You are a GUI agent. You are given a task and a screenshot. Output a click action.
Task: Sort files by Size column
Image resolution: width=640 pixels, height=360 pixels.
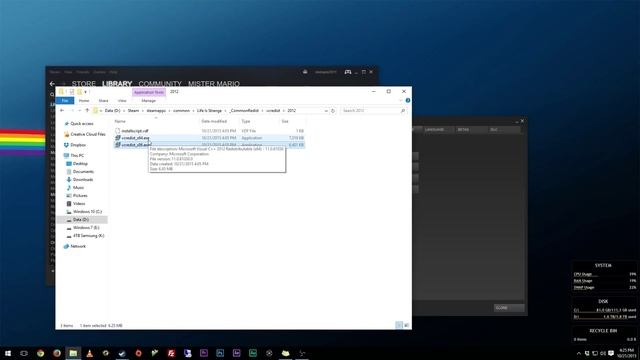pos(285,121)
